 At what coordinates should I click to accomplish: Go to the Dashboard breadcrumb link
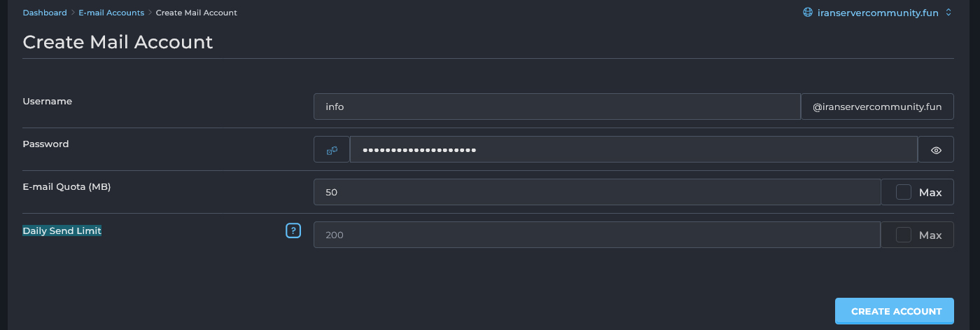point(45,13)
